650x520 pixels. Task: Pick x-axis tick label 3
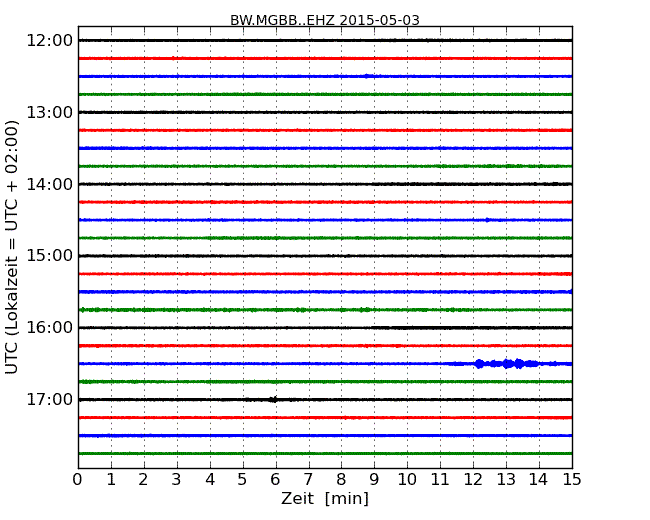(x=177, y=480)
